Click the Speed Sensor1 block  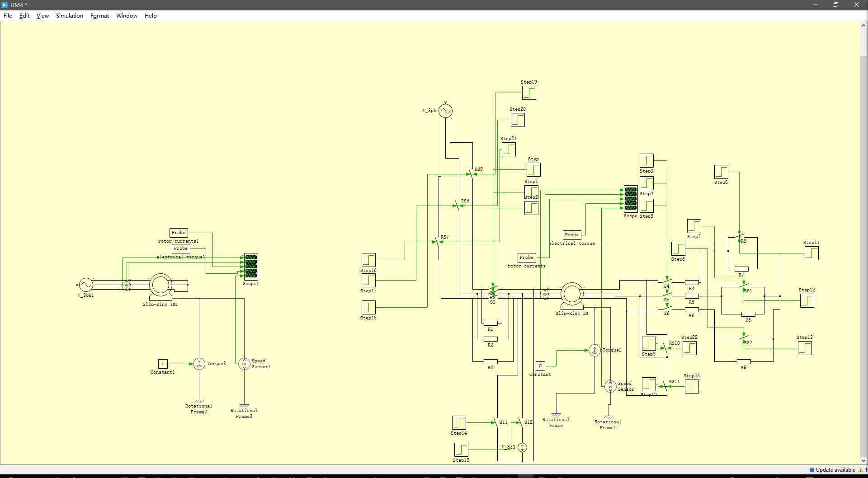tap(244, 364)
